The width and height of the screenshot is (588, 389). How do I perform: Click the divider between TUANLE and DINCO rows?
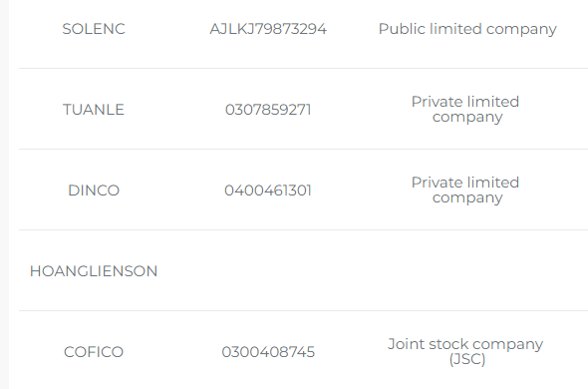click(x=303, y=149)
